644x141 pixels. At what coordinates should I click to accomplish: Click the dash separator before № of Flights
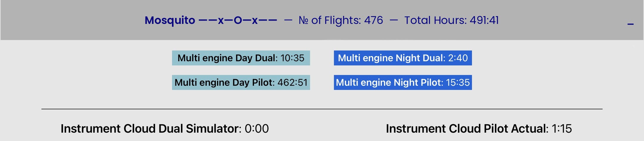(x=288, y=20)
